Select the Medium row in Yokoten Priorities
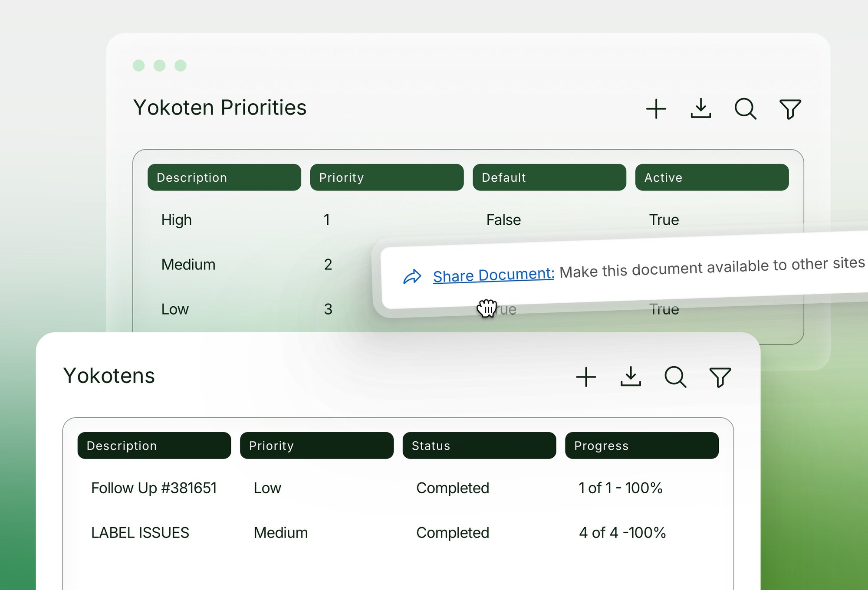Screen dimensions: 868x590 point(188,265)
